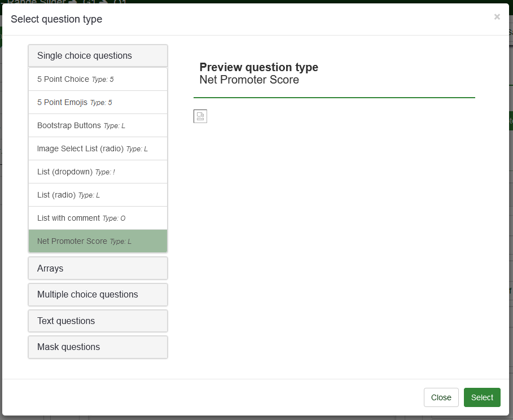
Task: Collapse the Single choice questions section
Action: pyautogui.click(x=98, y=56)
